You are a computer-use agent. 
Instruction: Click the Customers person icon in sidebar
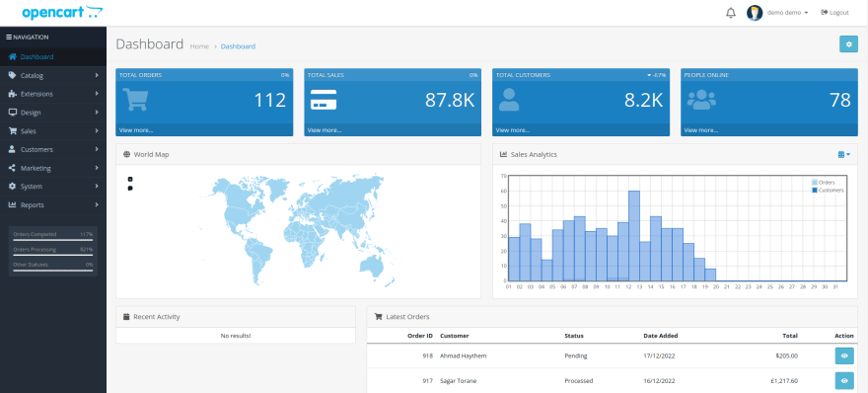point(12,149)
